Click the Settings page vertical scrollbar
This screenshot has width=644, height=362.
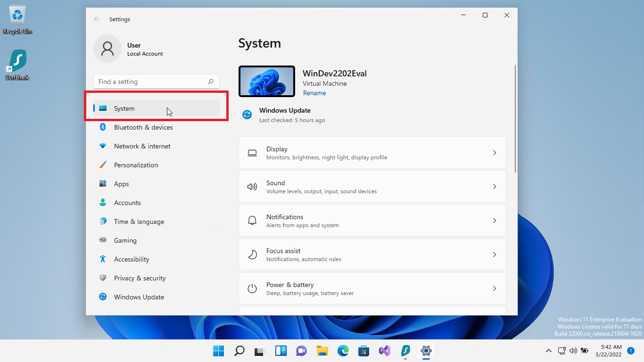point(515,118)
